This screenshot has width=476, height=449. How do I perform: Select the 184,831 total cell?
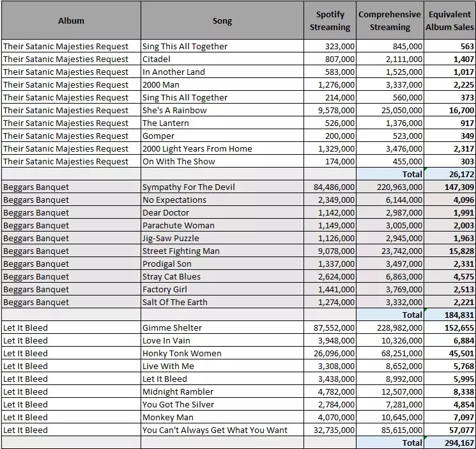point(450,315)
